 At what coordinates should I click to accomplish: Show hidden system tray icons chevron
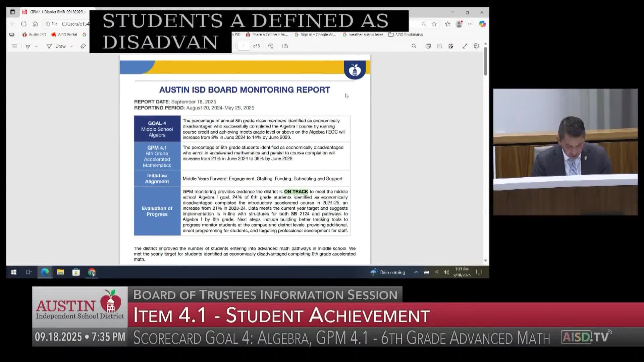(416, 272)
